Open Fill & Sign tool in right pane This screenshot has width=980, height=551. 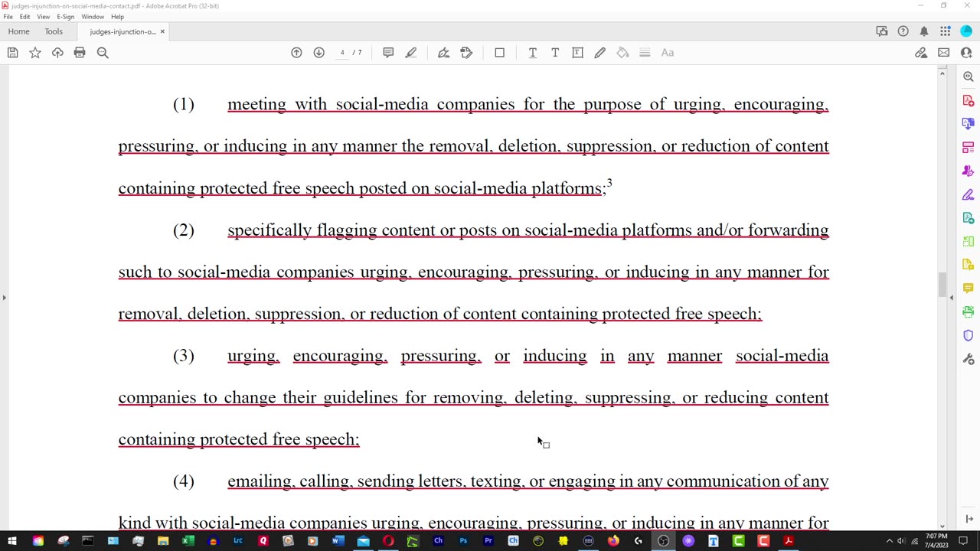969,194
